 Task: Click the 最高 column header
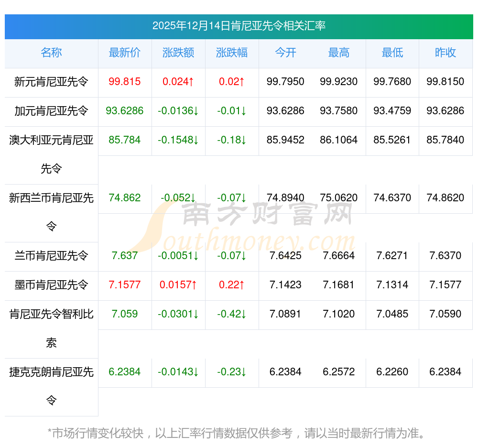click(339, 53)
